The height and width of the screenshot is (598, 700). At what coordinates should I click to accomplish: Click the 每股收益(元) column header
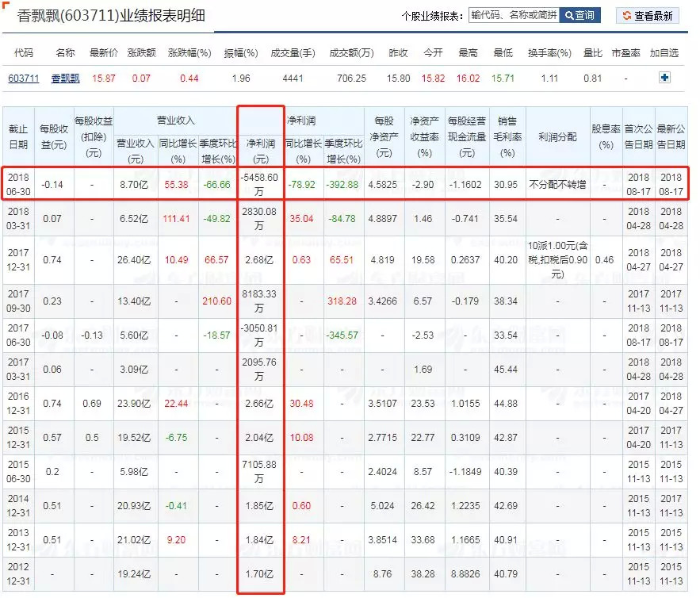[x=54, y=136]
